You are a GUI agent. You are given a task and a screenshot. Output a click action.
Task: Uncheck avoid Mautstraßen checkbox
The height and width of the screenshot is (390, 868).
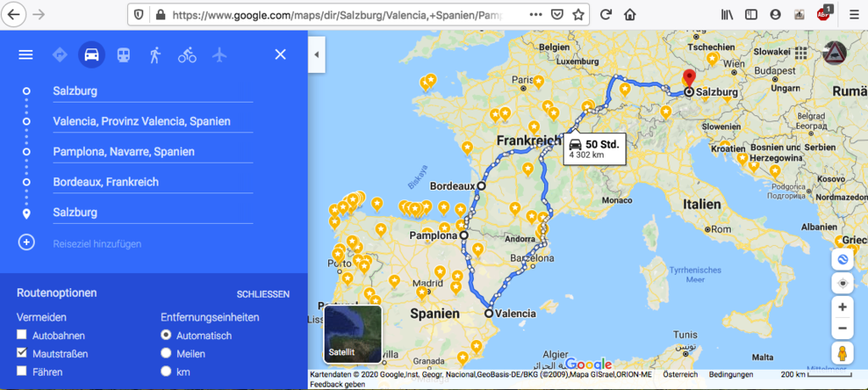click(x=21, y=353)
